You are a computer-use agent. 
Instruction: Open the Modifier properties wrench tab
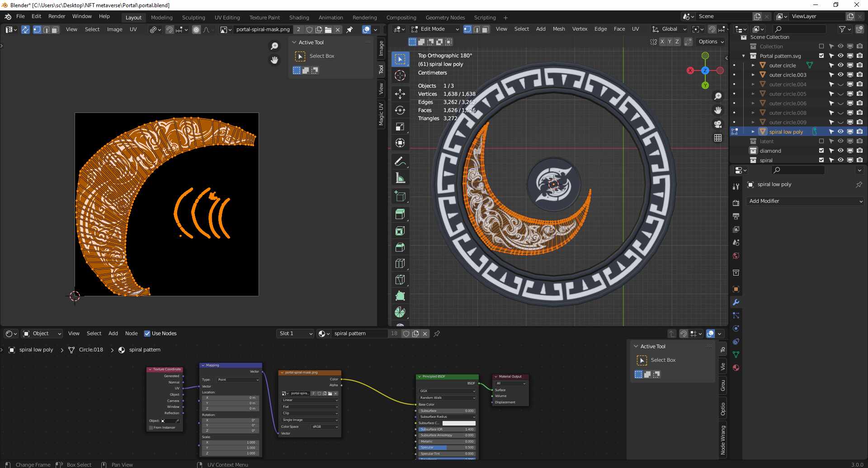736,302
